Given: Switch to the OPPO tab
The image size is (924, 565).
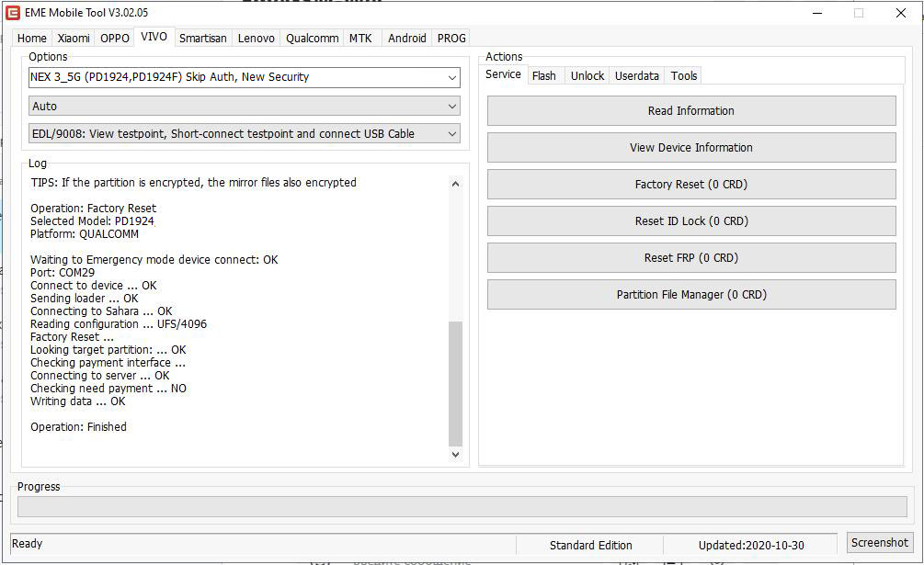Looking at the screenshot, I should (115, 39).
